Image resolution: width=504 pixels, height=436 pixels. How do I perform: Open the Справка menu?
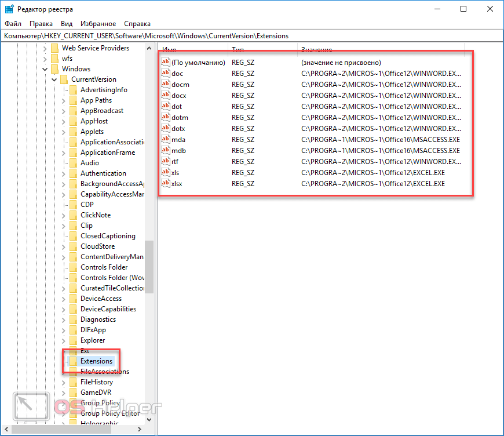[137, 24]
